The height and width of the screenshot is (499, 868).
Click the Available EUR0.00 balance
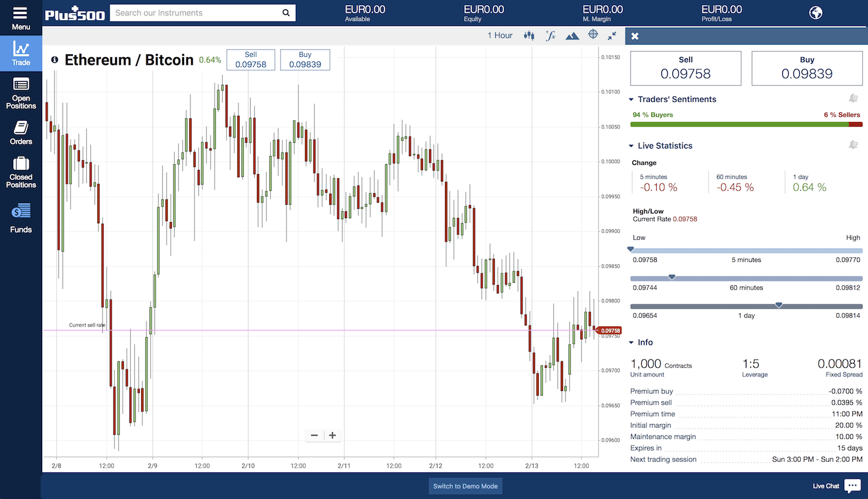tap(365, 13)
